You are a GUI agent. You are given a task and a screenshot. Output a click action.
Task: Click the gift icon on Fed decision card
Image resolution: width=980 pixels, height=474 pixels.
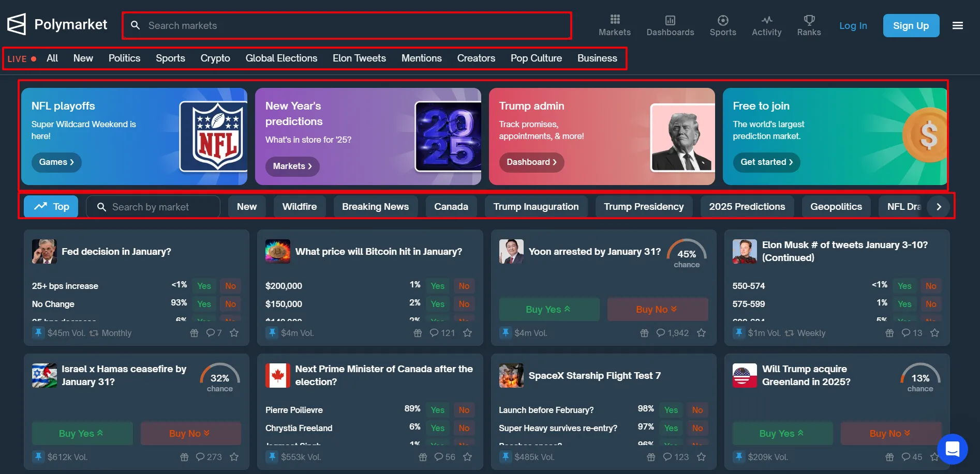195,333
